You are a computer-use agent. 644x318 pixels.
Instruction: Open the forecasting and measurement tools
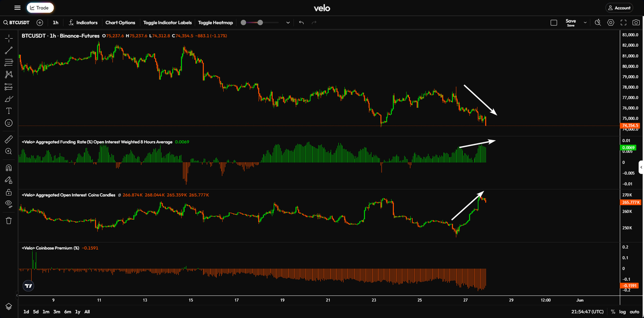tap(9, 86)
